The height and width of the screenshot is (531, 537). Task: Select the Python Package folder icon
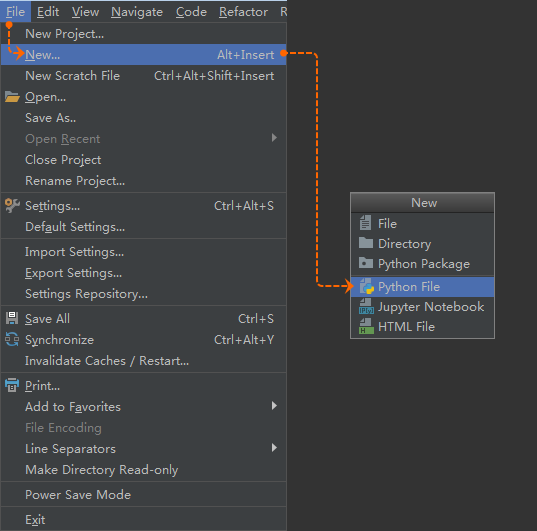pos(366,263)
